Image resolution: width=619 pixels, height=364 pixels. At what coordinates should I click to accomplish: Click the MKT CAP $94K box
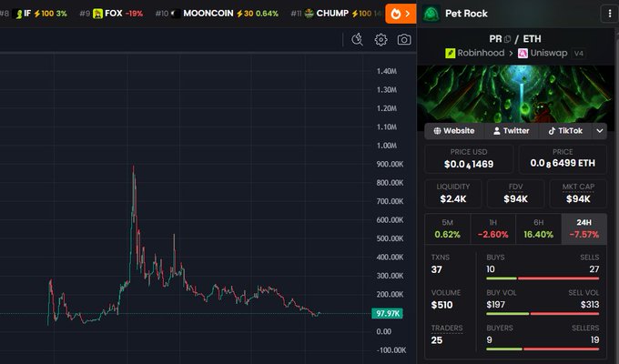coord(578,194)
